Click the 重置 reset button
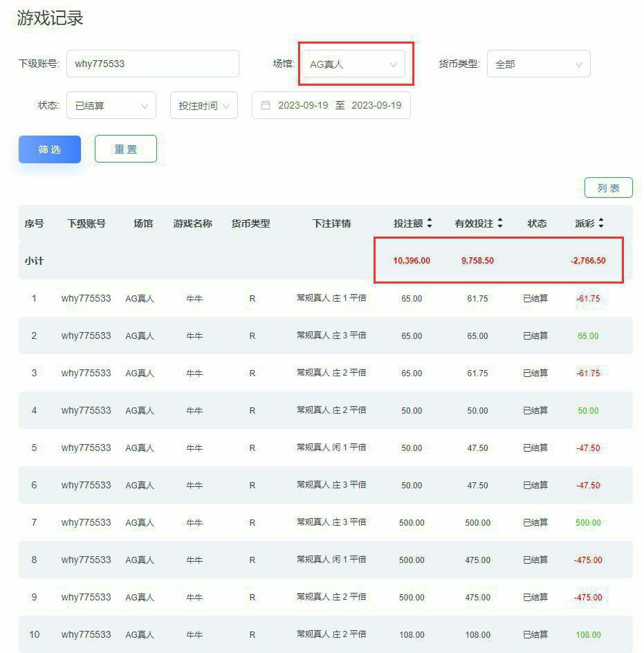Viewport: 644px width, 653px height. (125, 148)
